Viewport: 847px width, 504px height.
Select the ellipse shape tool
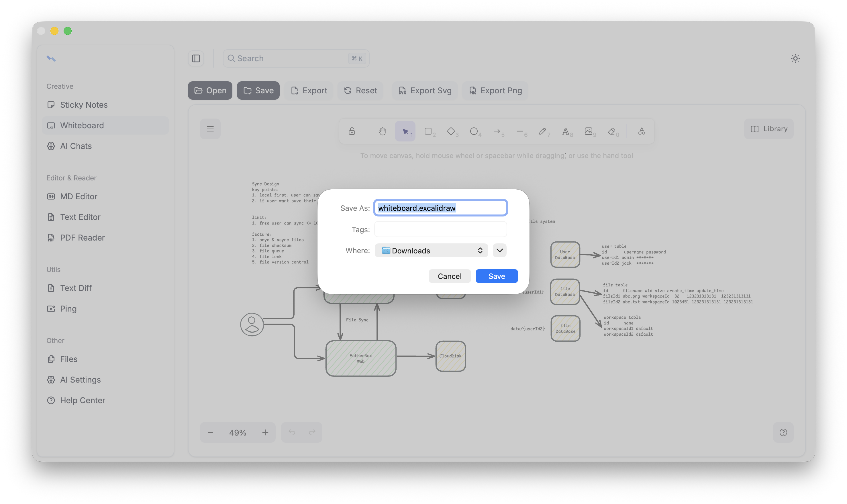(x=474, y=131)
